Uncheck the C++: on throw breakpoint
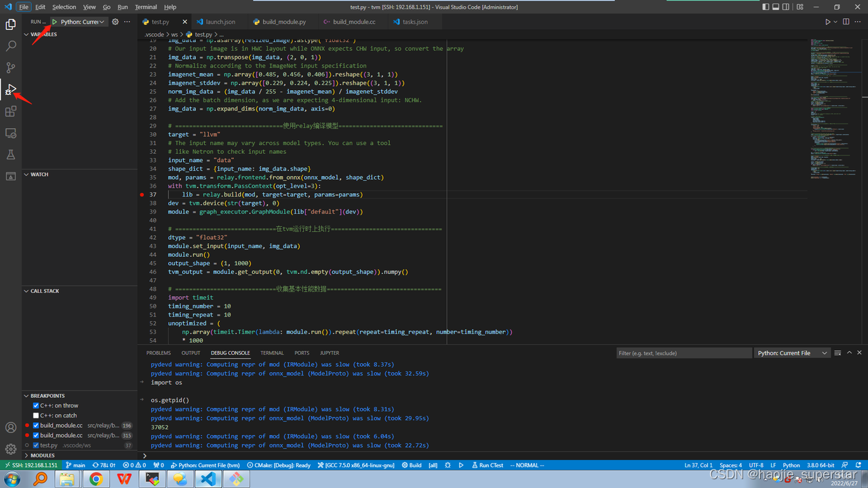 36,405
